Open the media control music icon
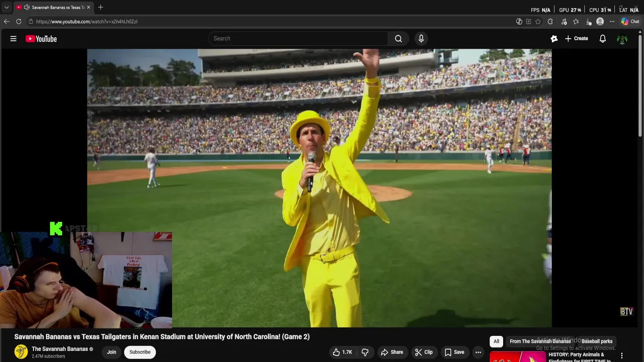The image size is (644, 362). point(564,22)
